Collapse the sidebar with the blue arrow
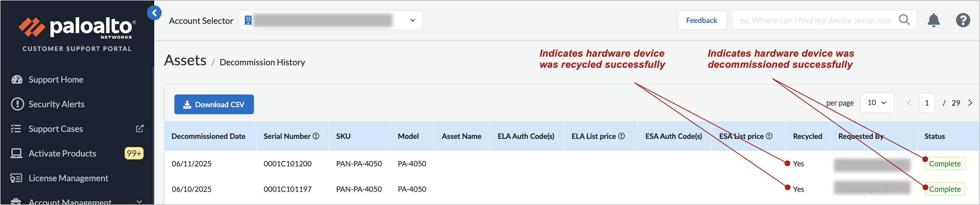 pos(154,13)
